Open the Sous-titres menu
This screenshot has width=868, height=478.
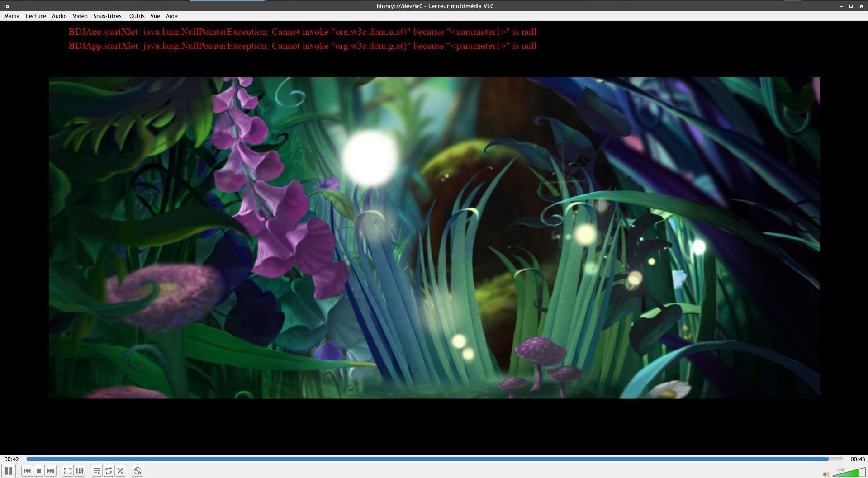click(108, 16)
